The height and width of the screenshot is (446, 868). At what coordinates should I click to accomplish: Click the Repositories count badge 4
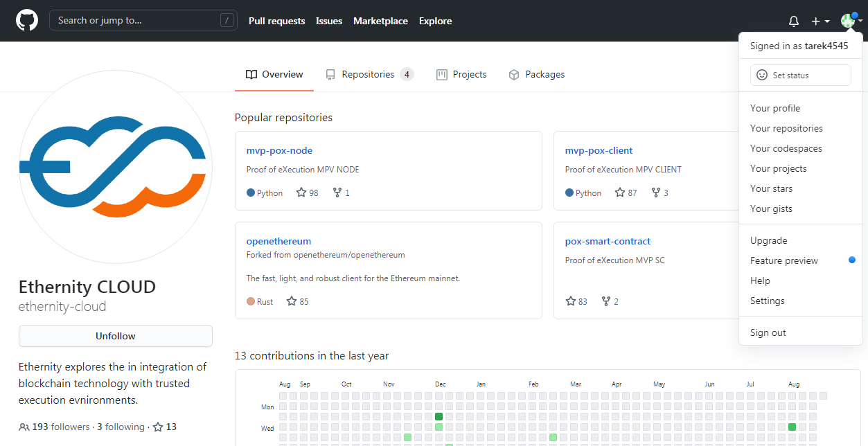pos(407,75)
